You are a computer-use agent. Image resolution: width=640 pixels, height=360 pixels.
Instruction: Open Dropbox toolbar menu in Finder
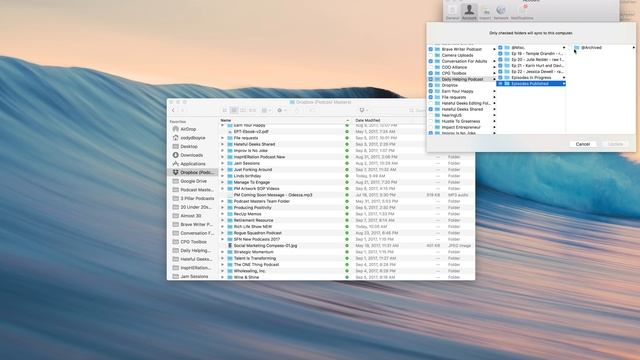pos(363,110)
